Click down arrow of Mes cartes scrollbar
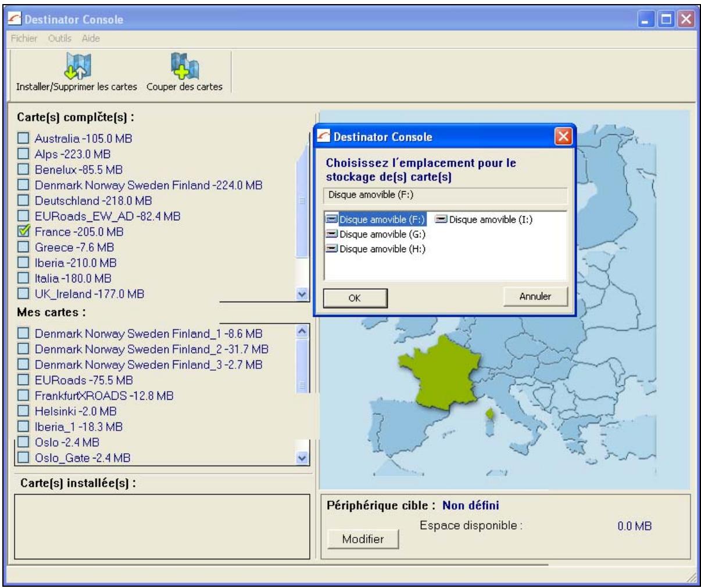The height and width of the screenshot is (588, 701). pos(302,458)
